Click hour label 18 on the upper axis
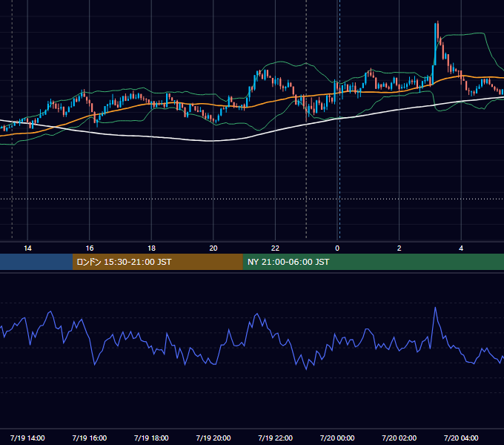 click(151, 248)
